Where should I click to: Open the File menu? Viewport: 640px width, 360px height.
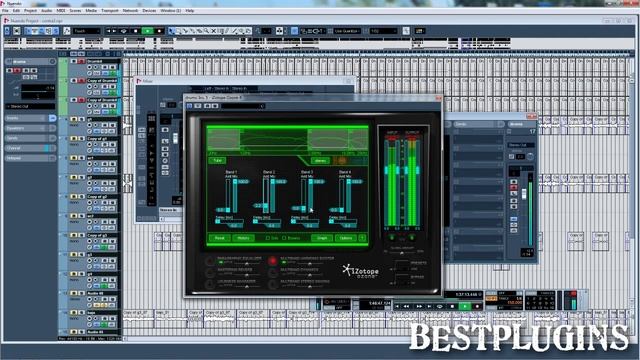5,11
